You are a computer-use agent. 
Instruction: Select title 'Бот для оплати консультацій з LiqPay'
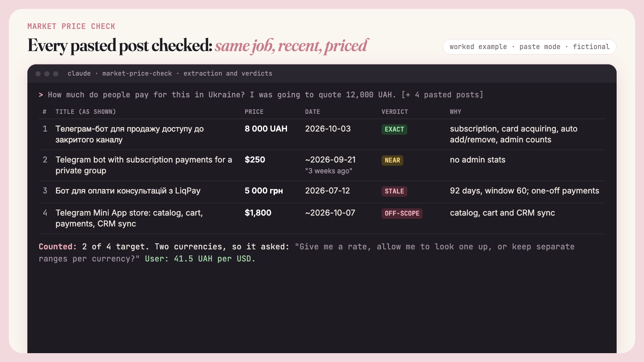tap(128, 191)
